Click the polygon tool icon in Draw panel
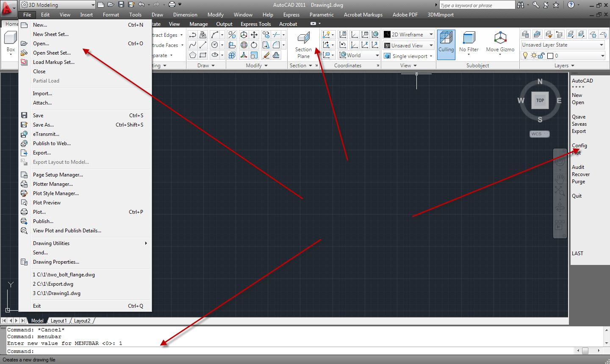The image size is (610, 364). tap(193, 55)
